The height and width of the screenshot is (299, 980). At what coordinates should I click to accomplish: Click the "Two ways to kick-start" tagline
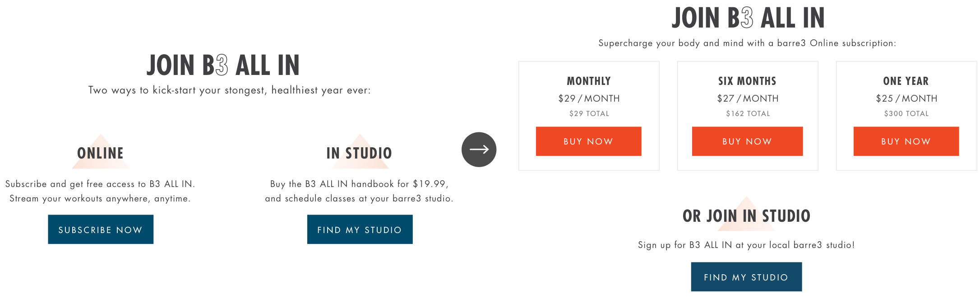click(229, 90)
